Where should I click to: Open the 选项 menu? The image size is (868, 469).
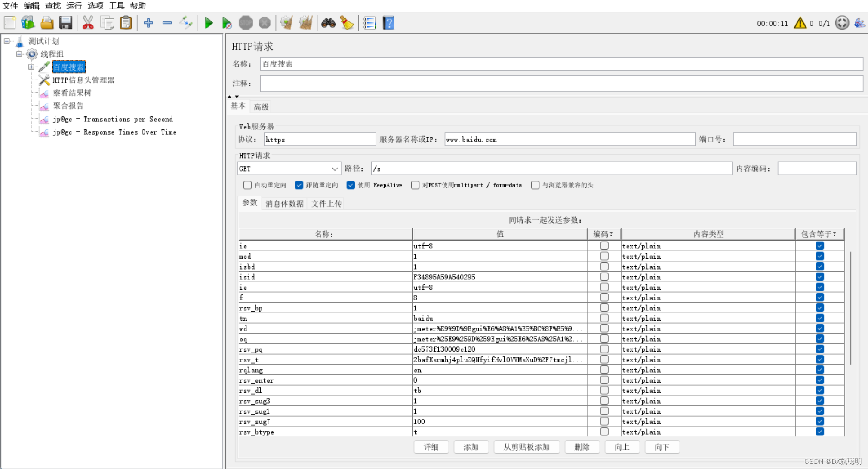(95, 6)
